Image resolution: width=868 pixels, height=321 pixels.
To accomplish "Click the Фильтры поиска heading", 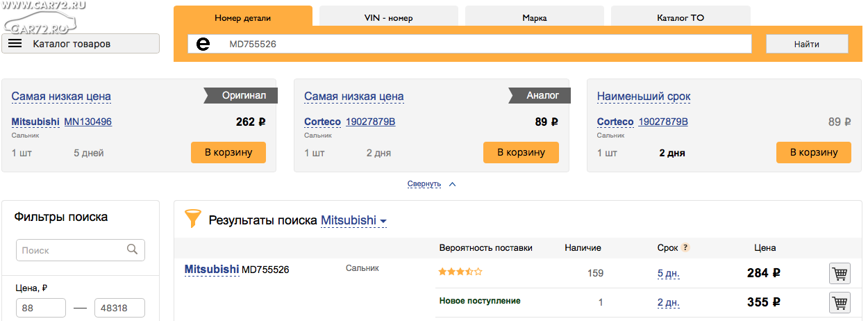I will click(61, 217).
